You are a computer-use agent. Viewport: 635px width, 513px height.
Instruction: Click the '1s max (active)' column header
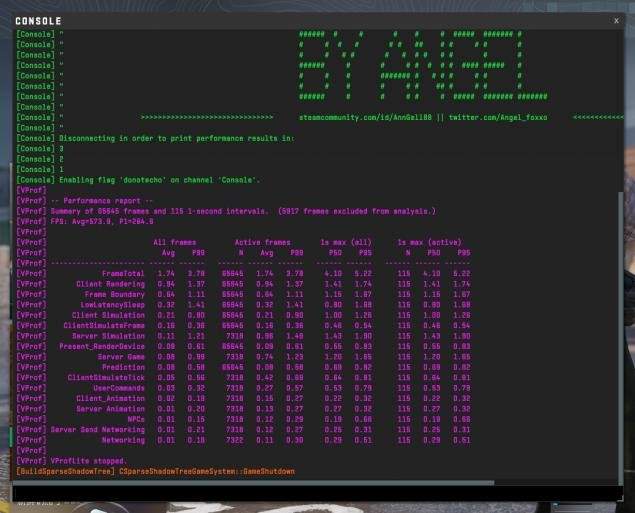[429, 243]
